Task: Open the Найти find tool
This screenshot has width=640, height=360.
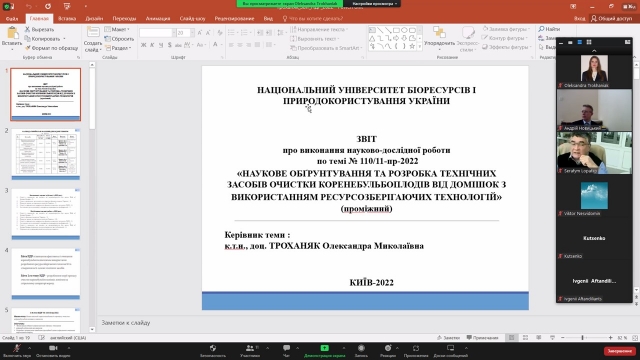Action: click(x=549, y=29)
